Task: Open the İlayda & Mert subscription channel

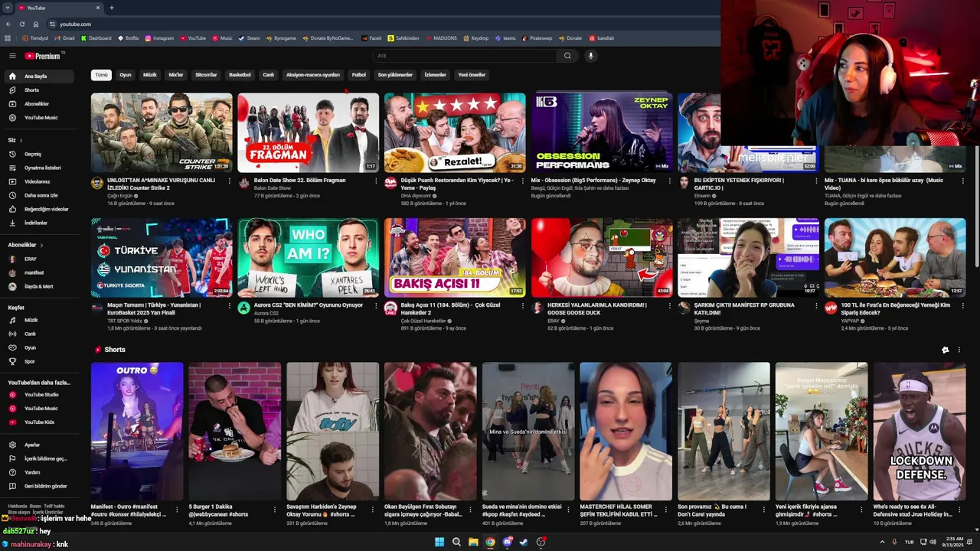Action: pos(40,286)
